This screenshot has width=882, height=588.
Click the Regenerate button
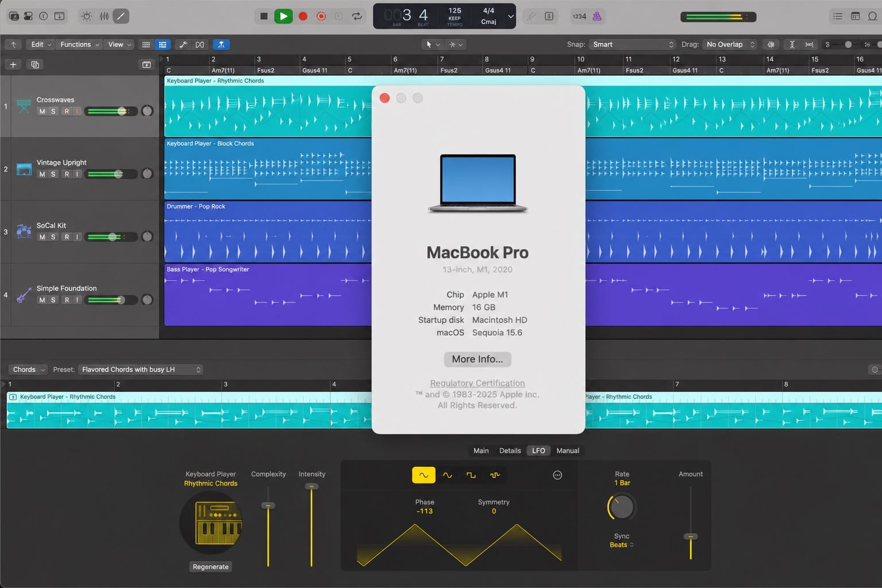211,567
